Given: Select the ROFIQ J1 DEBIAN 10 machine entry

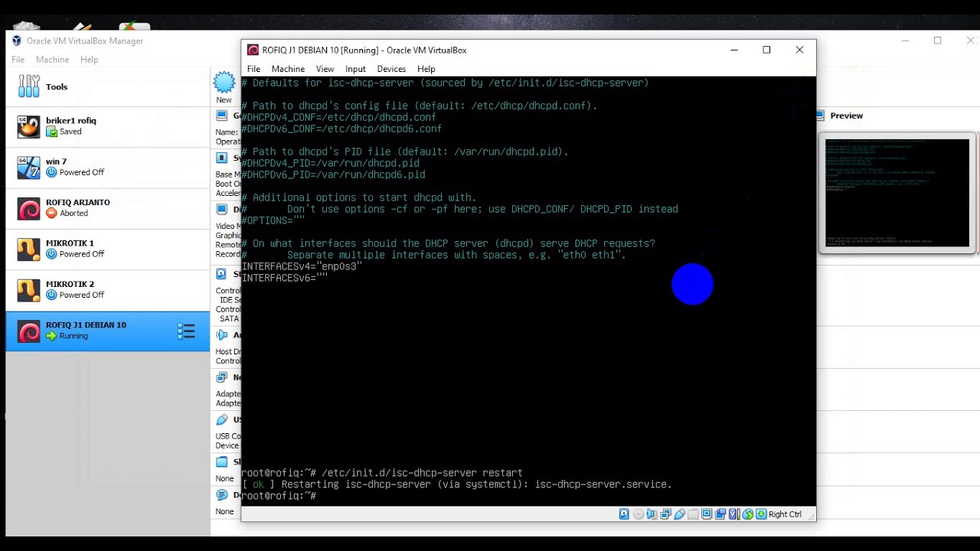Looking at the screenshot, I should (x=107, y=331).
